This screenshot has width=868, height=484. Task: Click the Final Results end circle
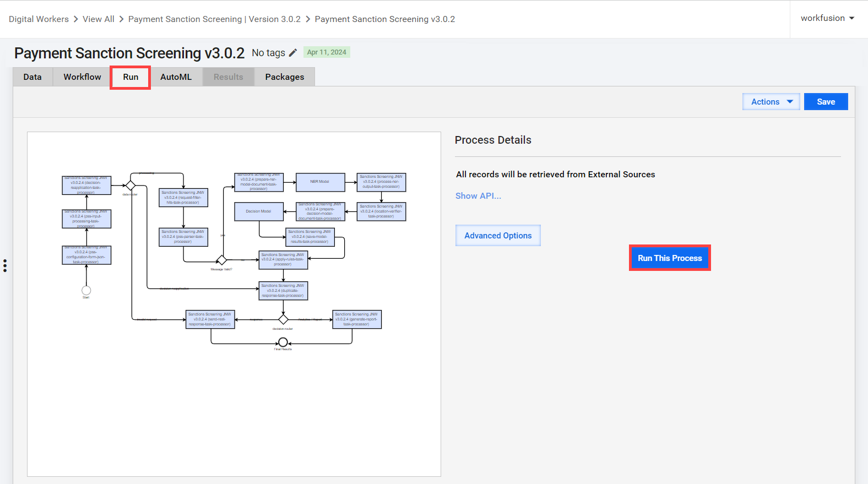(x=283, y=342)
